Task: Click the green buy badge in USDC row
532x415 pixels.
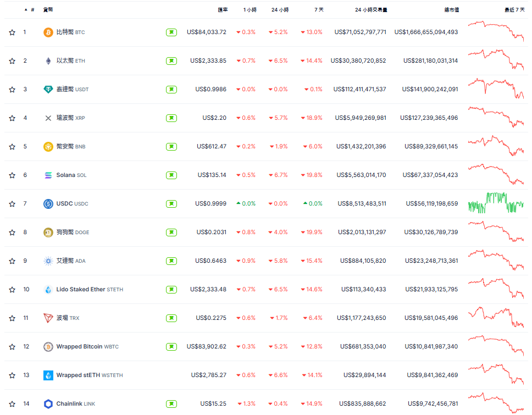Action: tap(171, 203)
